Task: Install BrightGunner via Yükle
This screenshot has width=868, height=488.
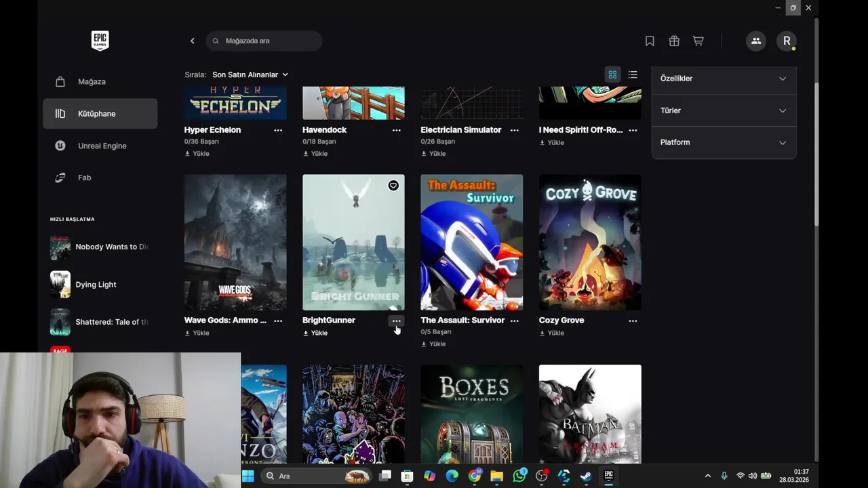Action: [x=315, y=333]
